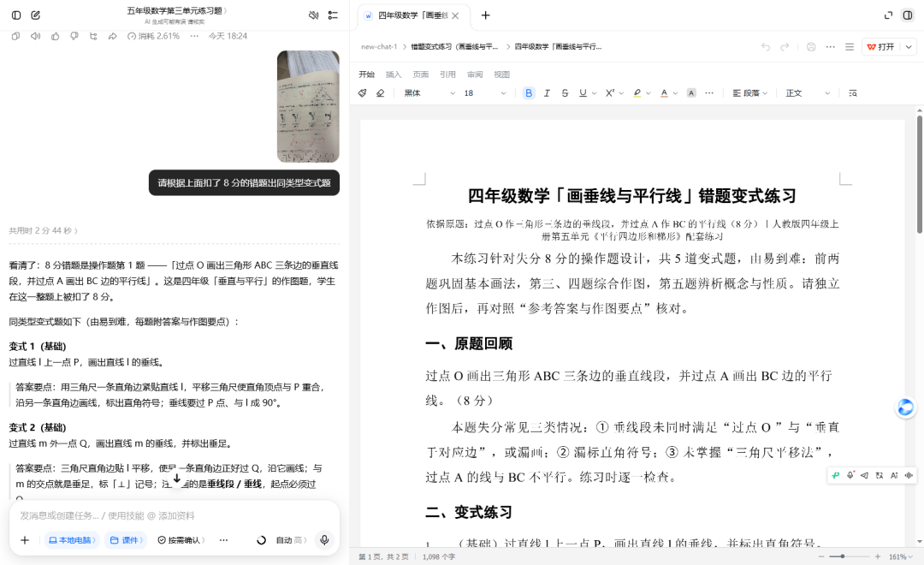The width and height of the screenshot is (924, 565).
Task: Open more options next to 消耗 2.61%
Action: 194,36
